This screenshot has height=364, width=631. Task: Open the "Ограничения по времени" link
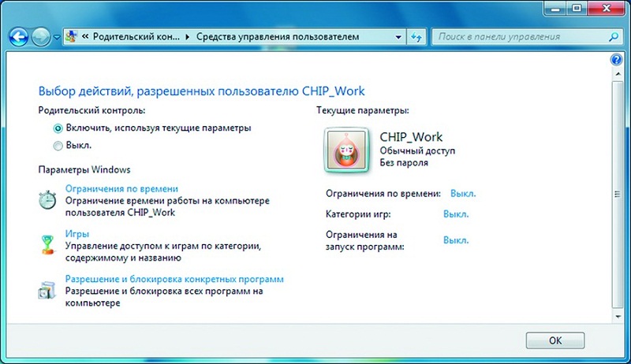tap(121, 188)
